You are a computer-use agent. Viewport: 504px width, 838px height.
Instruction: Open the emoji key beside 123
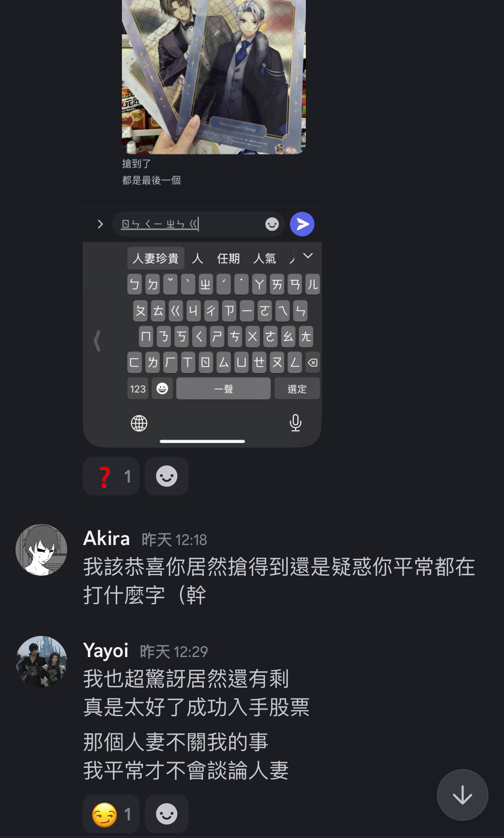click(162, 389)
